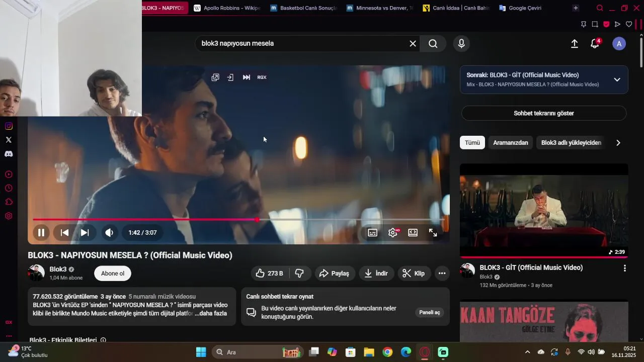This screenshot has width=644, height=362.
Task: Open the Kaan Tangöze video thumbnail
Action: tap(544, 321)
